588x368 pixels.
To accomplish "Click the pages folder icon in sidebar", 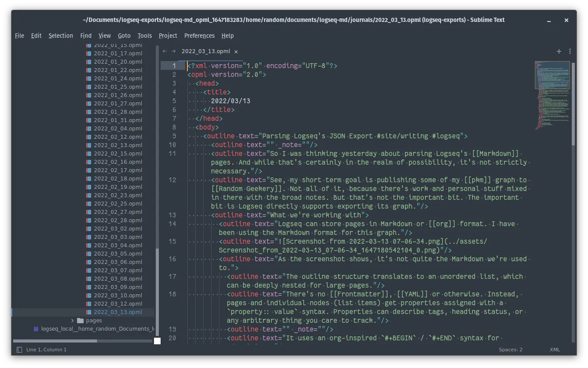I will coord(80,321).
